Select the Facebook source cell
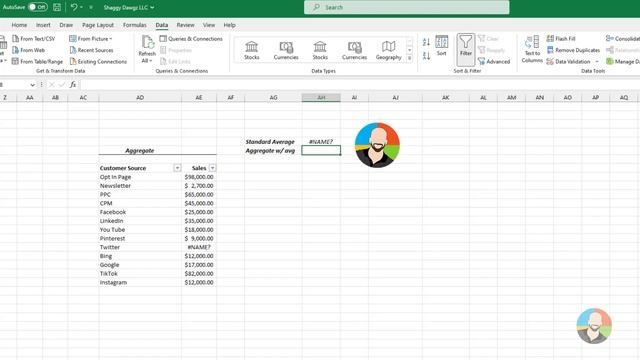 click(x=140, y=212)
